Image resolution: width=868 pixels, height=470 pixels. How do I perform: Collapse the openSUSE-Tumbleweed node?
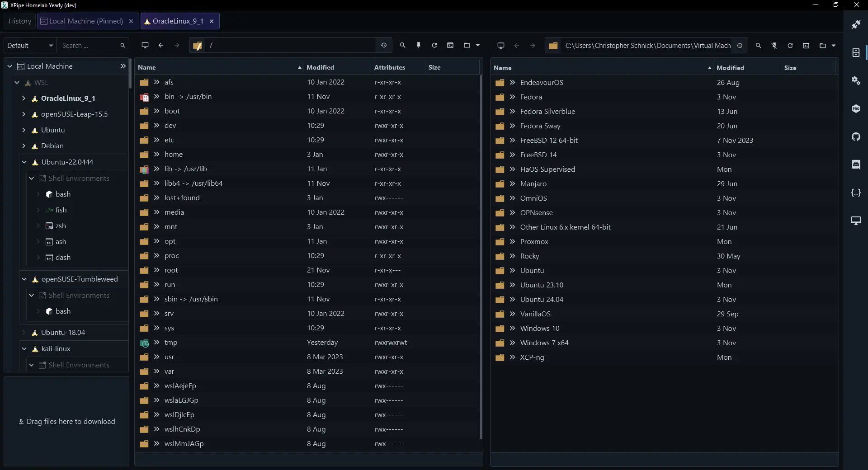click(24, 279)
